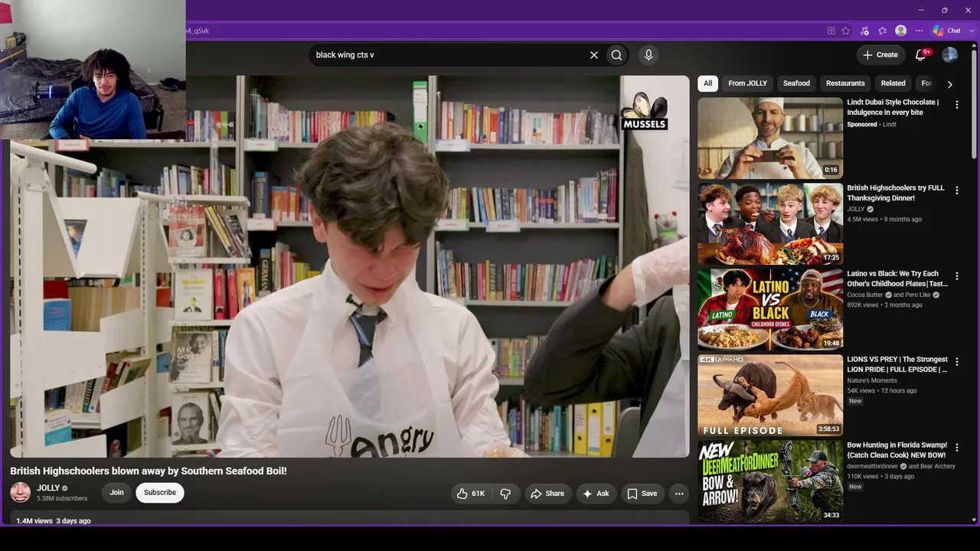Filter recommendations by Restaurants

tap(845, 83)
